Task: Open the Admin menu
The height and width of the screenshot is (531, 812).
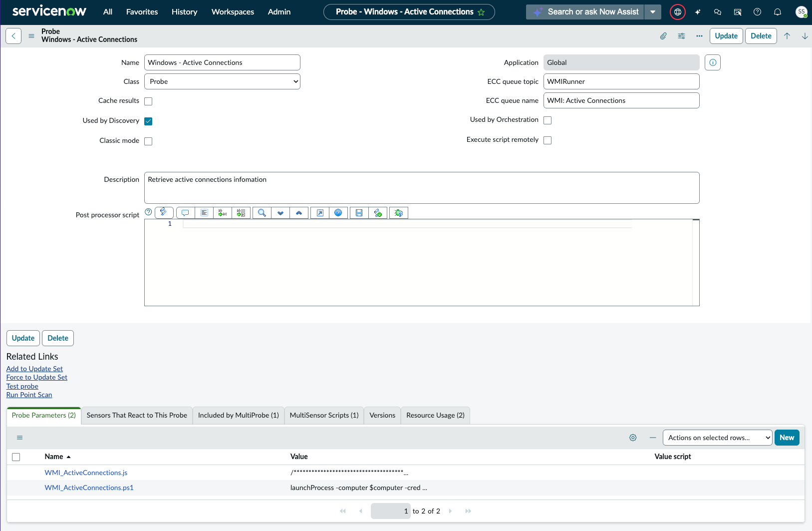Action: [x=279, y=12]
